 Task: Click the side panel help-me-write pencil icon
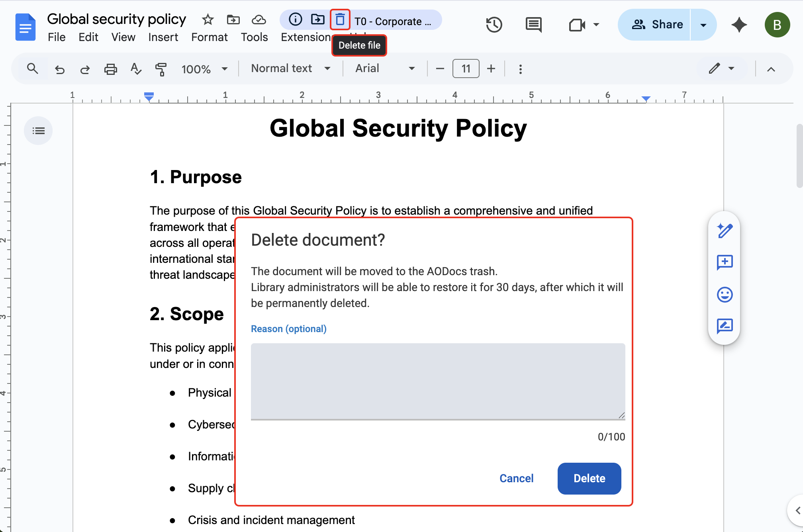tap(725, 231)
